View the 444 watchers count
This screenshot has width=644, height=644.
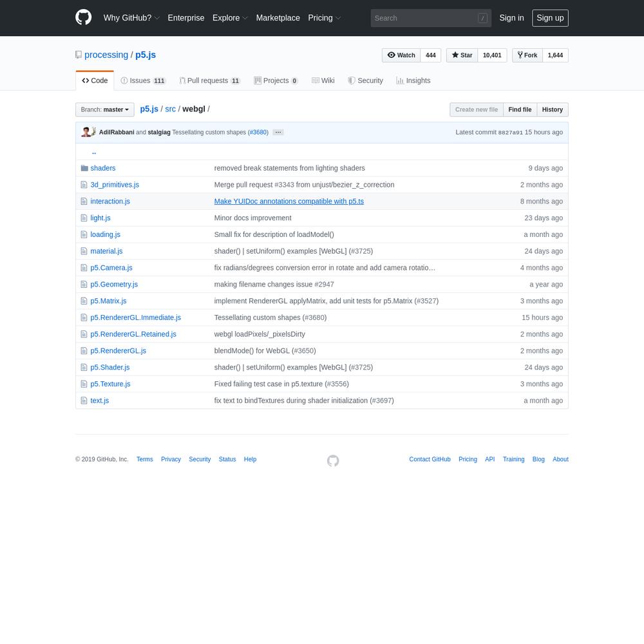431,55
